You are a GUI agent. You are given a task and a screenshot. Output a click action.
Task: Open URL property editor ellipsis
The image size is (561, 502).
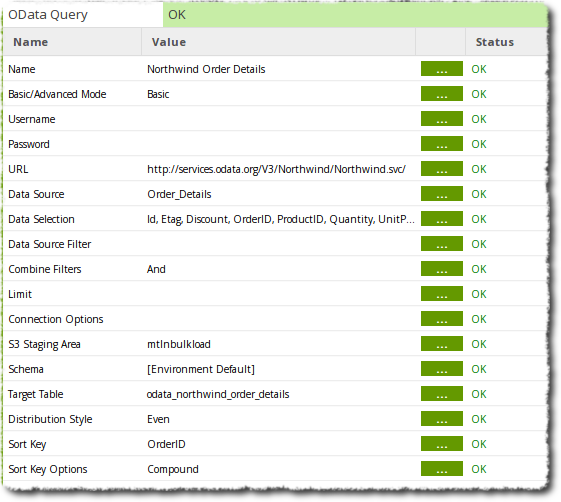(x=442, y=169)
